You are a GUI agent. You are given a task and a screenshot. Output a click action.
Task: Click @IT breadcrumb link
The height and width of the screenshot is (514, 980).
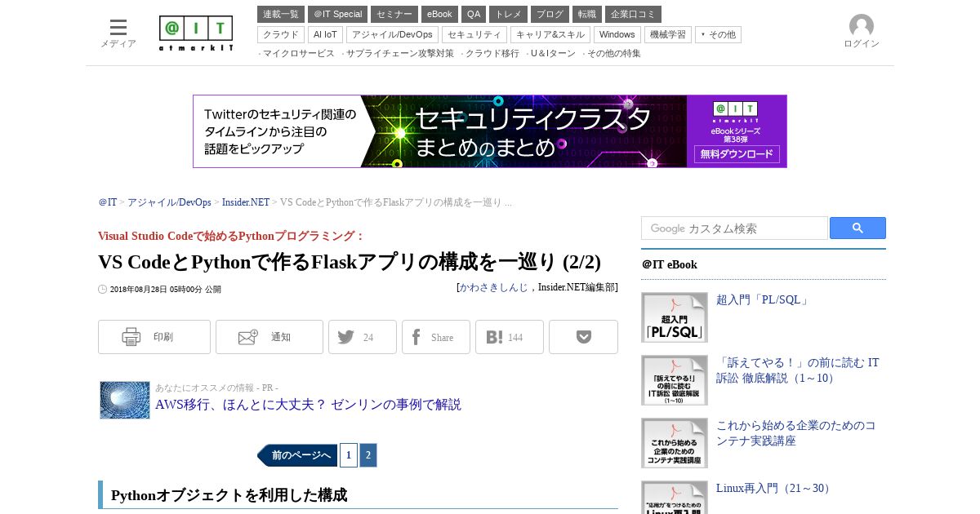point(108,202)
